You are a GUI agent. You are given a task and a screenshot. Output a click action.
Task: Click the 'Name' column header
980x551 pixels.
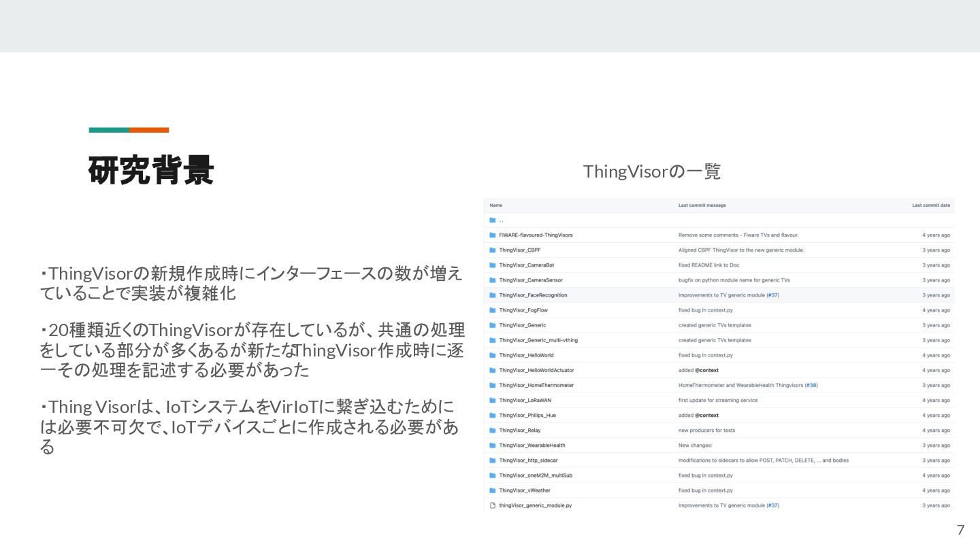point(495,205)
